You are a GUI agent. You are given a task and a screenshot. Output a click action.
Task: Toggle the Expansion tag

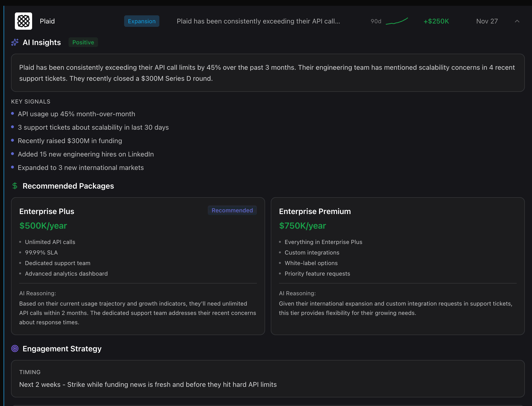(142, 21)
